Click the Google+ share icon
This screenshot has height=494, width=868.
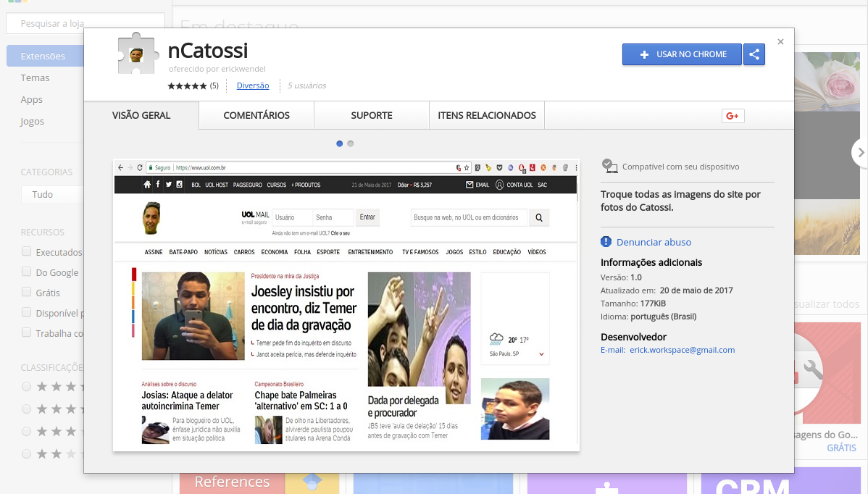(x=733, y=116)
